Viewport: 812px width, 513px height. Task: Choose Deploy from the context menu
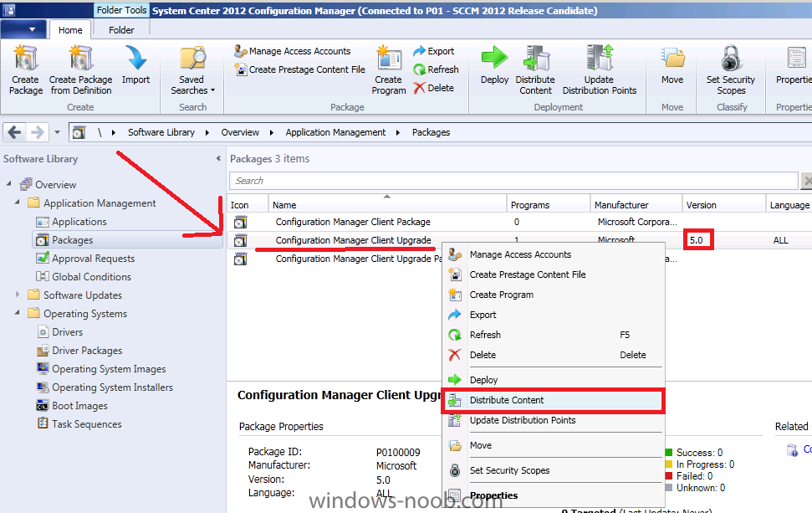pos(553,380)
